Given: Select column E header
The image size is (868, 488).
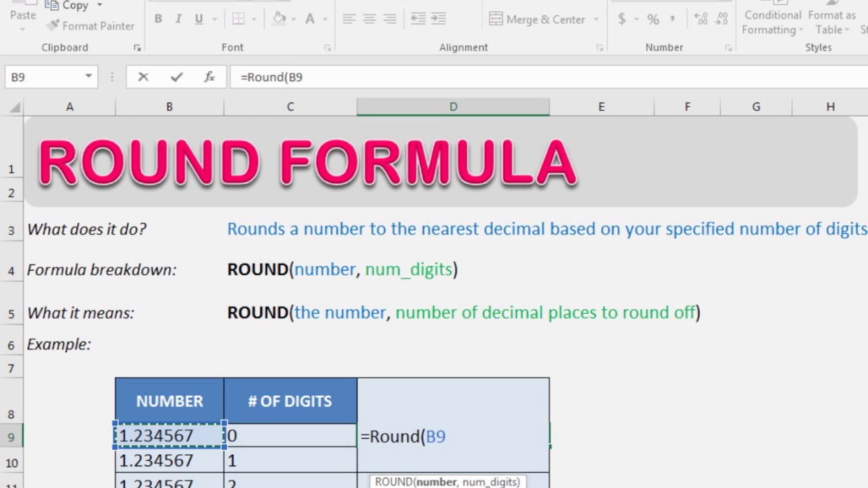Looking at the screenshot, I should 601,106.
